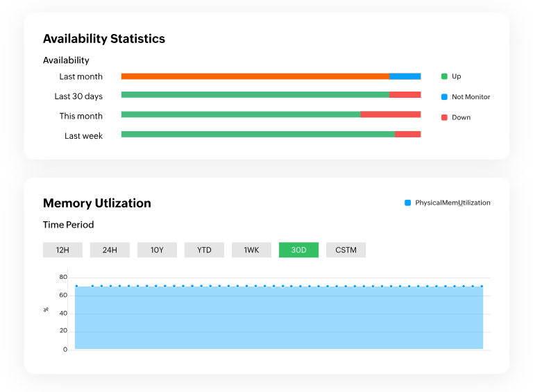
Task: Choose the 10Y time period
Action: click(157, 250)
